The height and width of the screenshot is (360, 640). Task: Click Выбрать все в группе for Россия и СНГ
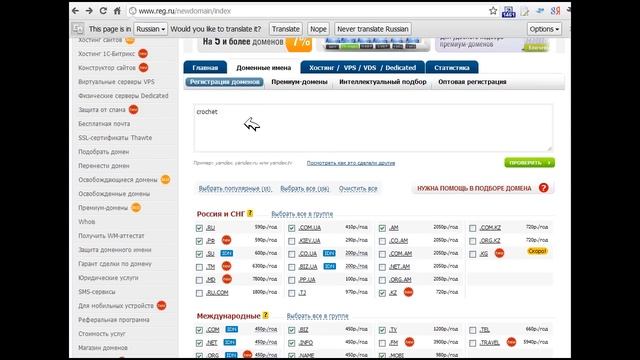[x=302, y=214]
